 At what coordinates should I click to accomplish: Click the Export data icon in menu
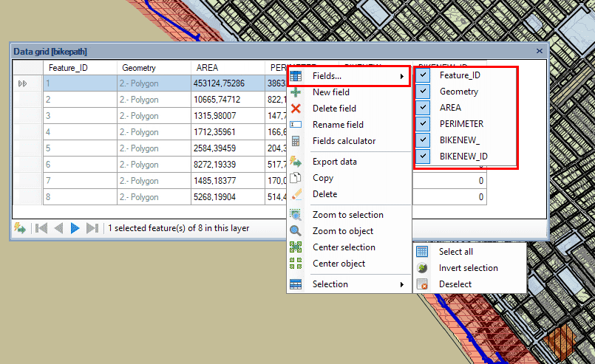(x=296, y=162)
